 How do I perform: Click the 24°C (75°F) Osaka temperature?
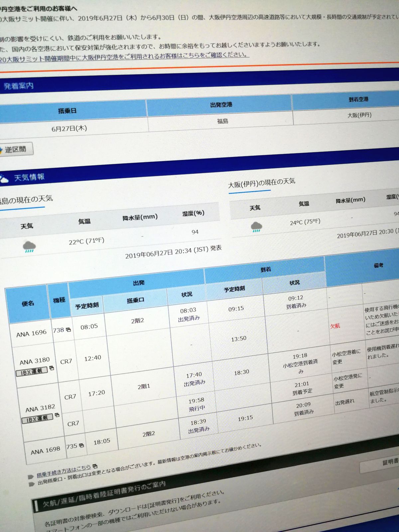point(305,222)
